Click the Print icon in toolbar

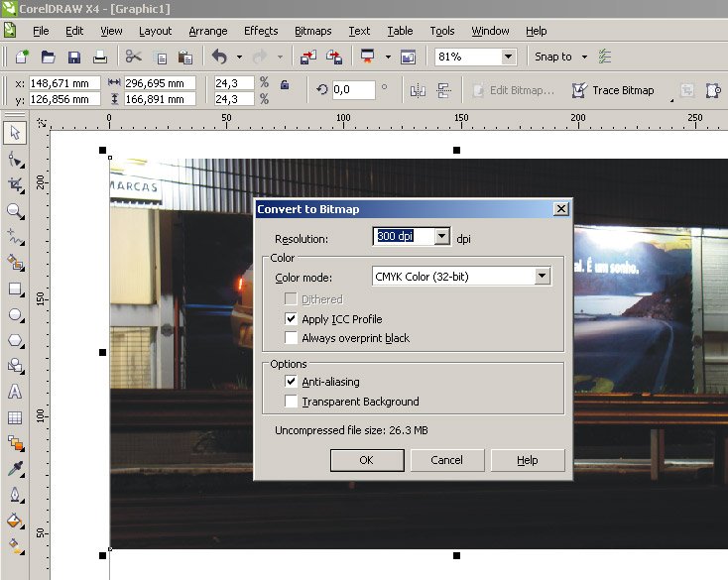tap(99, 58)
